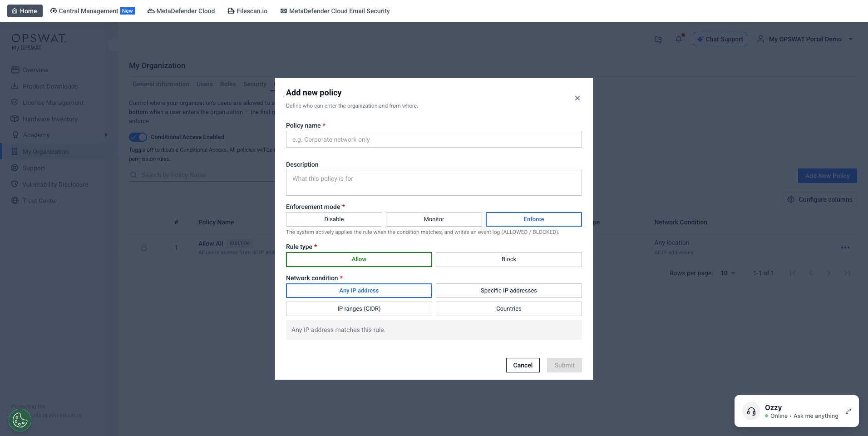Open My OPSWAT Portal Demo account dropdown
Viewport: 868px width, 436px height.
(805, 39)
